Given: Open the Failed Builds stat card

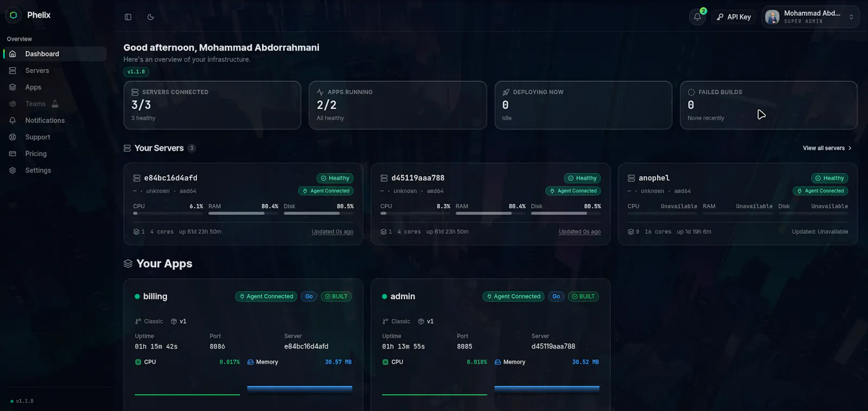Looking at the screenshot, I should click(x=769, y=105).
